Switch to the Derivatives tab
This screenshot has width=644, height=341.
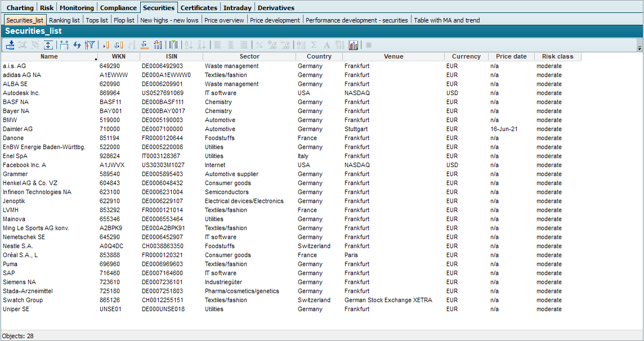tap(276, 8)
